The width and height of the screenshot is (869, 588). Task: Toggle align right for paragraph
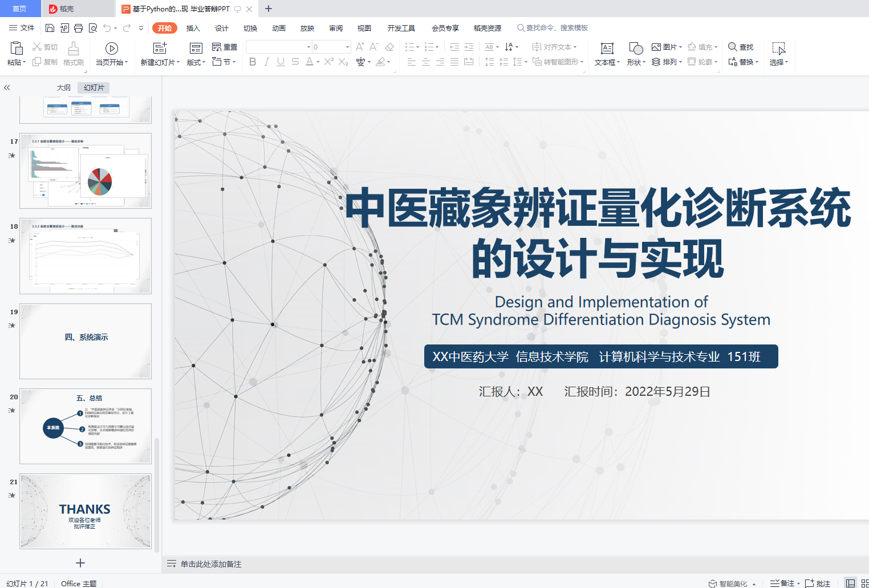(x=440, y=62)
